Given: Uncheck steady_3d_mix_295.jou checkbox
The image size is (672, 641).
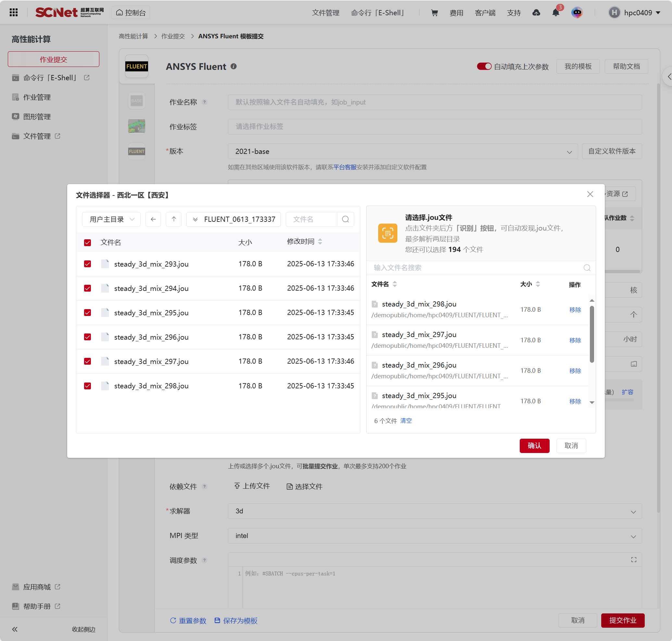Looking at the screenshot, I should coord(87,313).
